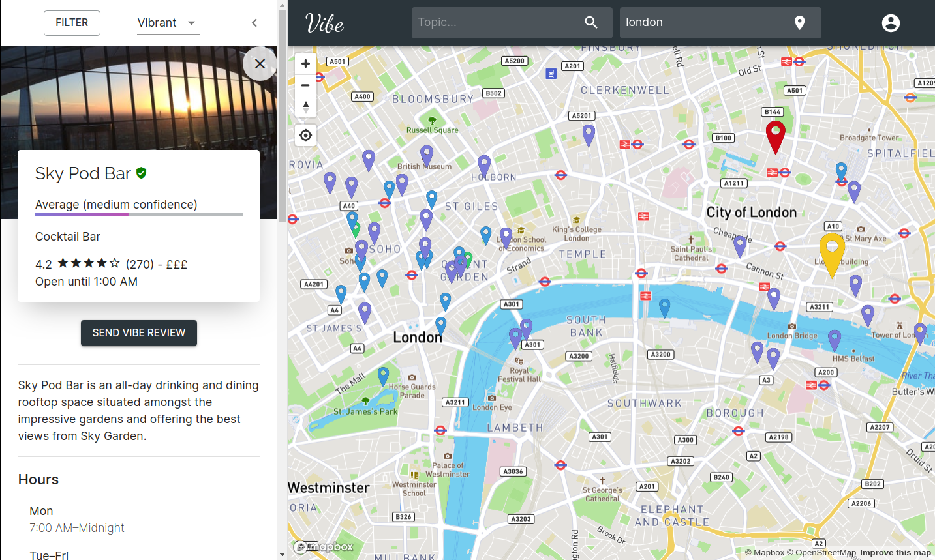Viewport: 935px width, 560px height.
Task: Open the user account profile icon
Action: [x=891, y=23]
